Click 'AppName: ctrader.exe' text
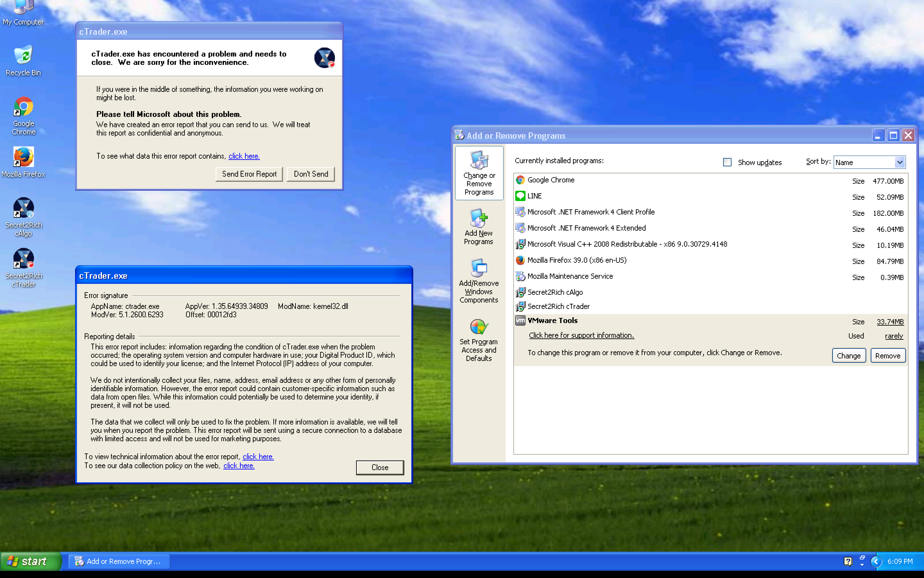This screenshot has width=924, height=578. click(125, 306)
